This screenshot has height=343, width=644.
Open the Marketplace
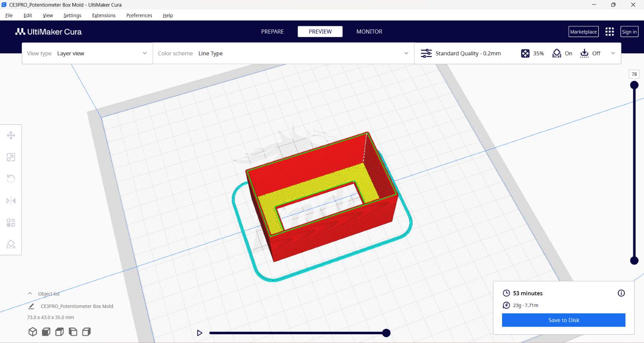(583, 32)
